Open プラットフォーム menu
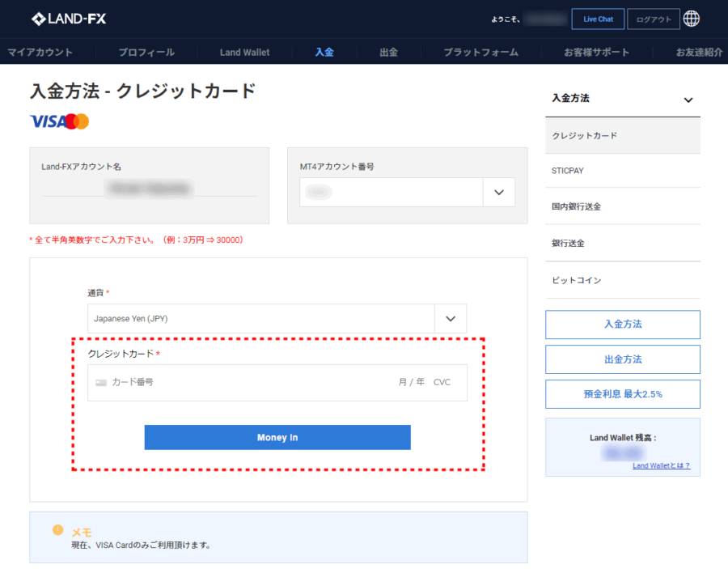This screenshot has width=728, height=569. [480, 52]
